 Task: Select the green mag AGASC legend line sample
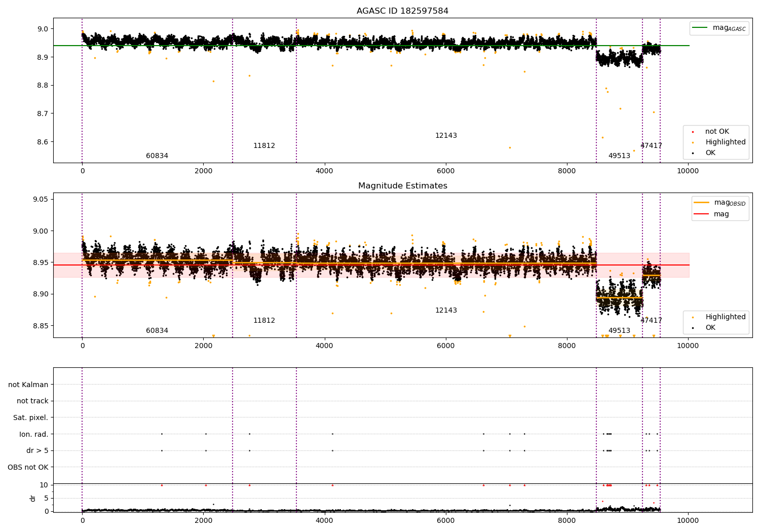pyautogui.click(x=700, y=28)
